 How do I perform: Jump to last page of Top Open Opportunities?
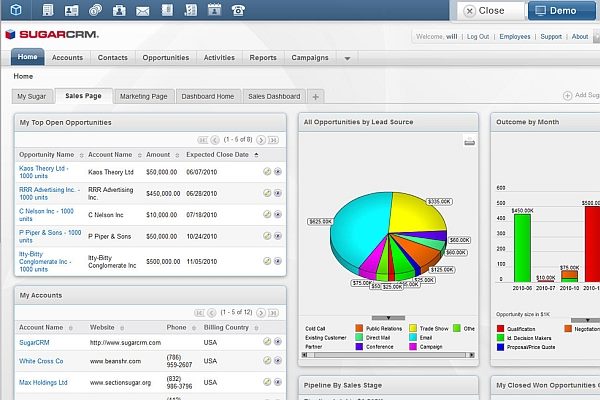point(273,140)
